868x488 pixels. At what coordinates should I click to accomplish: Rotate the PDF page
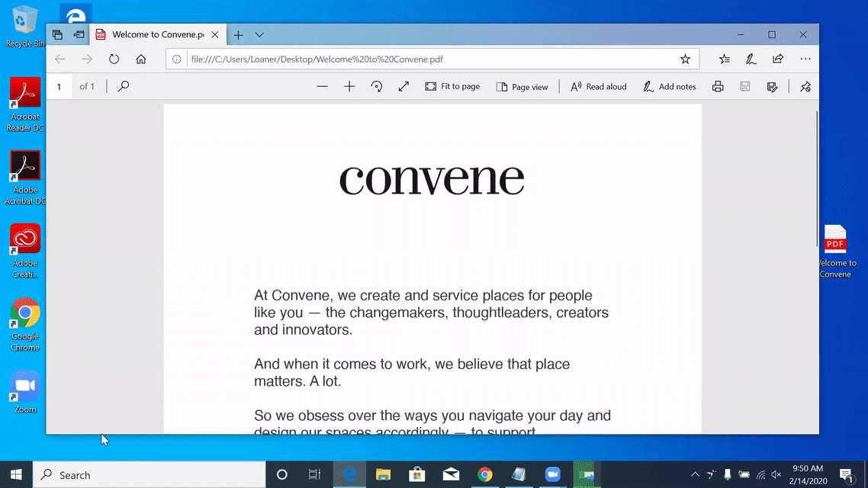pyautogui.click(x=376, y=86)
